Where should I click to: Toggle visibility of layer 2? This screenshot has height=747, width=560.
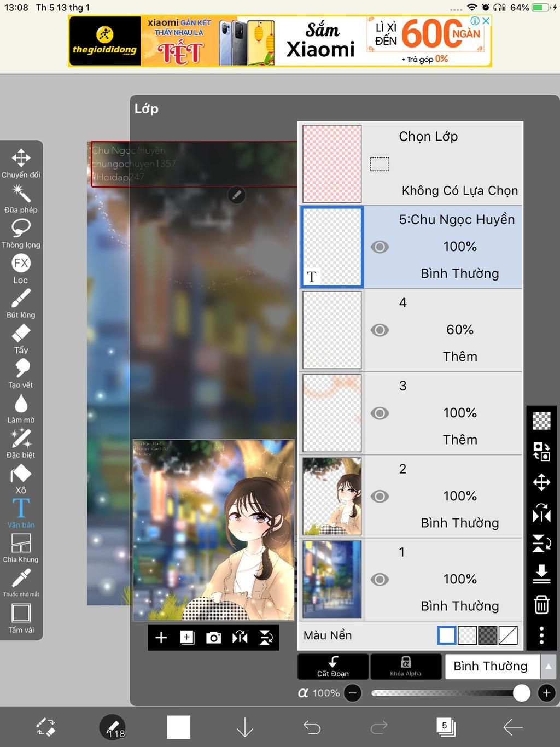pyautogui.click(x=380, y=497)
